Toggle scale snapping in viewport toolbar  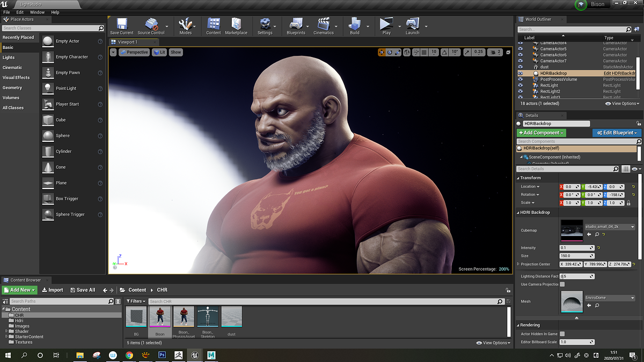click(467, 52)
